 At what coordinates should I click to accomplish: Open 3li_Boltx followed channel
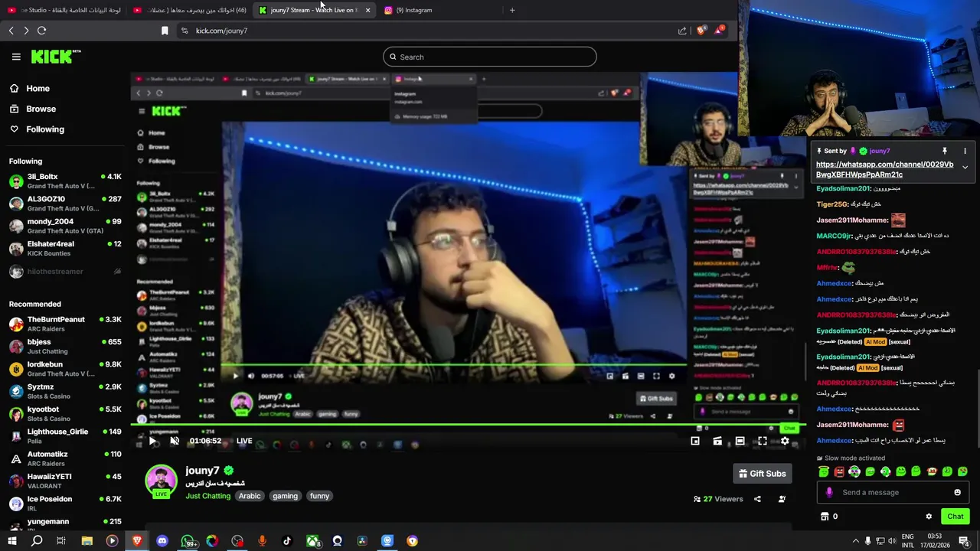point(65,181)
